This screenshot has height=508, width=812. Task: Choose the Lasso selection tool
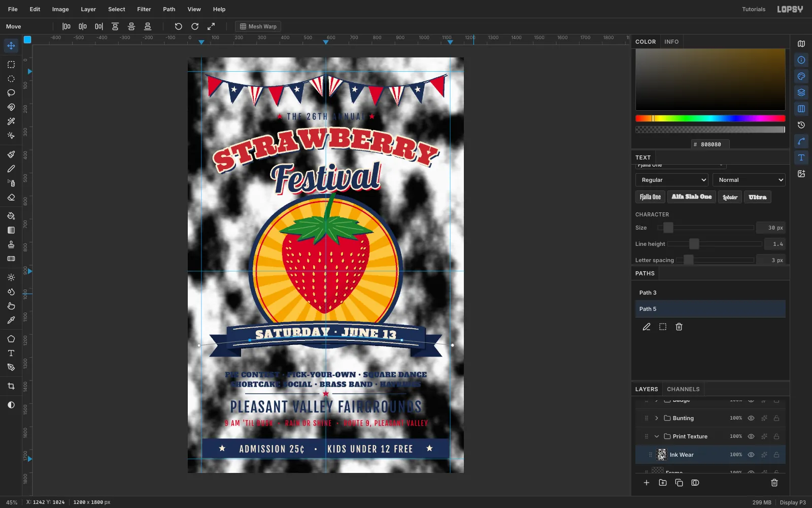coord(11,93)
